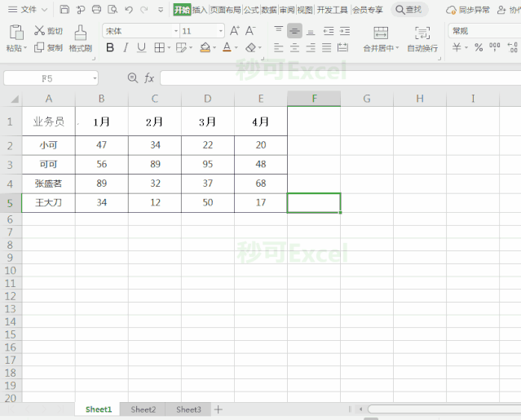
Task: Click the Wrap Text icon
Action: click(x=422, y=33)
